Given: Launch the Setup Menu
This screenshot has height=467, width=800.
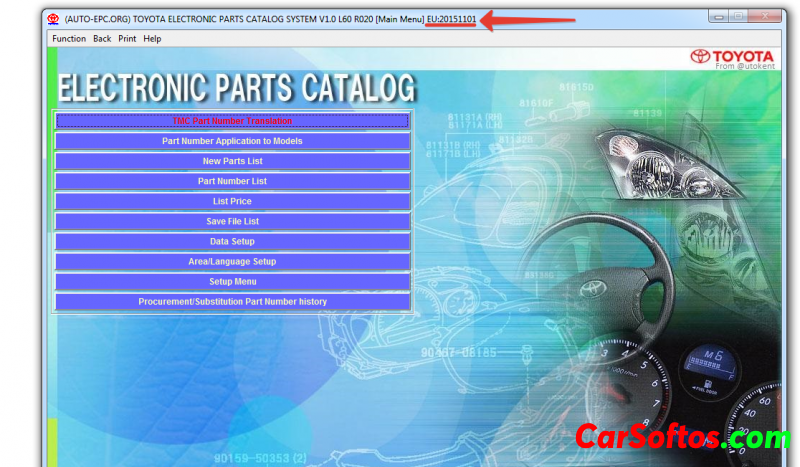Looking at the screenshot, I should (x=232, y=281).
